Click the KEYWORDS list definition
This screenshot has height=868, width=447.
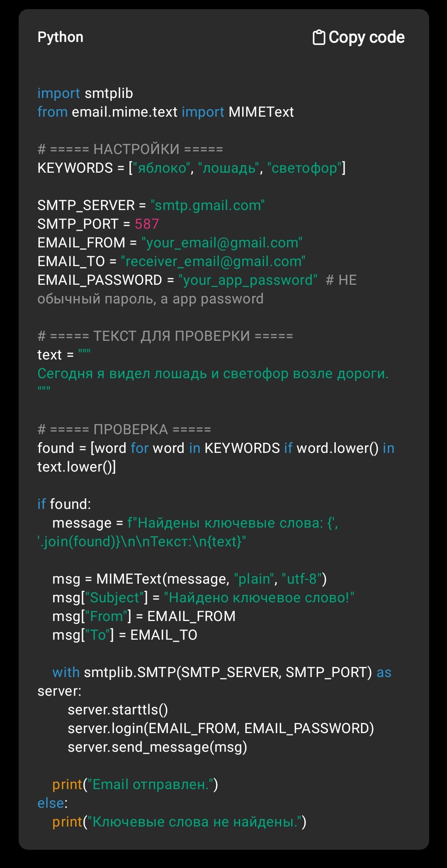(192, 168)
